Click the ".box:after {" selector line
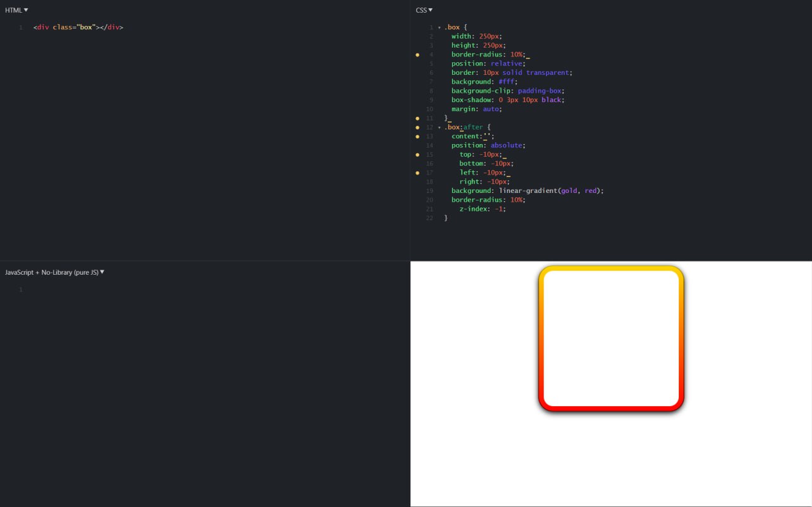The image size is (812, 507). pyautogui.click(x=468, y=128)
